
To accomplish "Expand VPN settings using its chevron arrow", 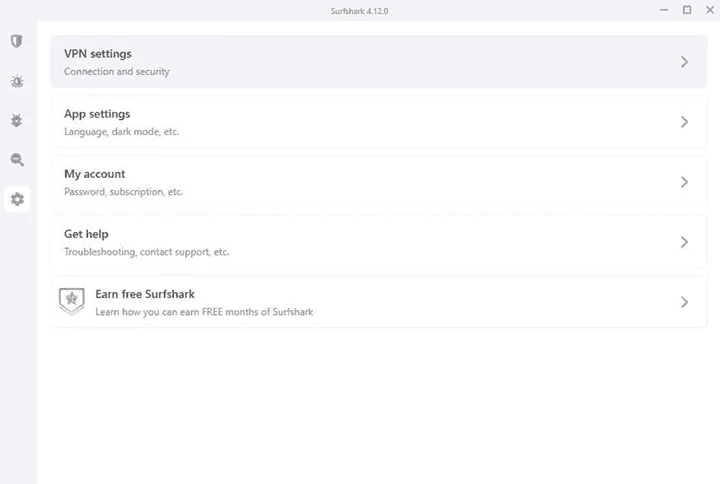I will click(684, 62).
